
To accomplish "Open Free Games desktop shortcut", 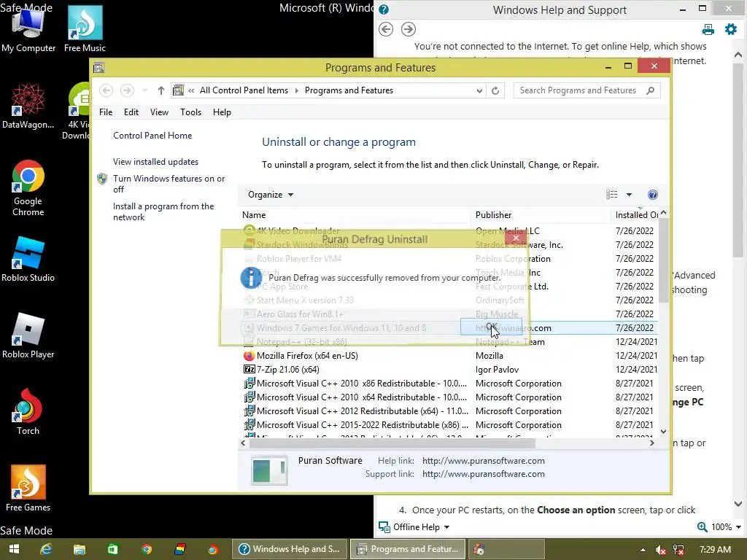I will (28, 488).
